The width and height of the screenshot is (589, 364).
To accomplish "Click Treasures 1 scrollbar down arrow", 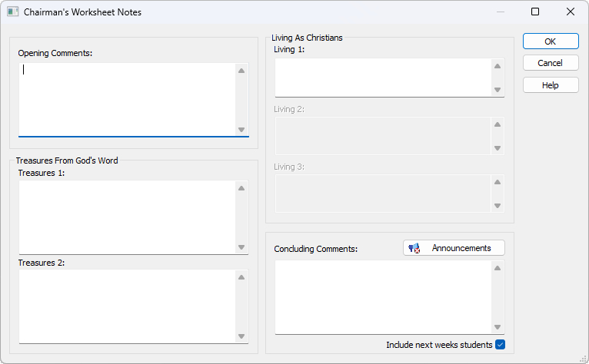I will (241, 247).
